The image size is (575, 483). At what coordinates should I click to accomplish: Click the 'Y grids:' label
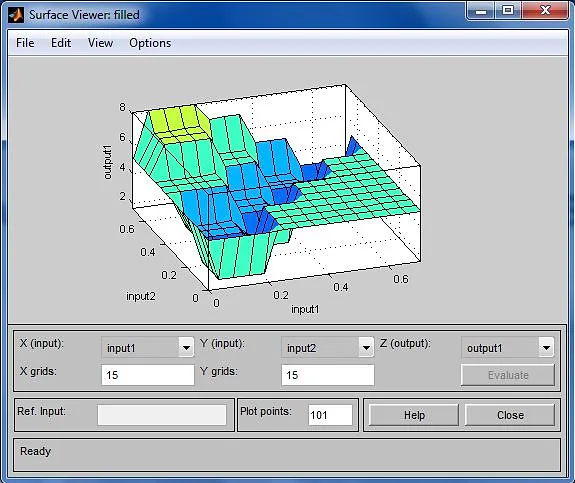pos(219,371)
